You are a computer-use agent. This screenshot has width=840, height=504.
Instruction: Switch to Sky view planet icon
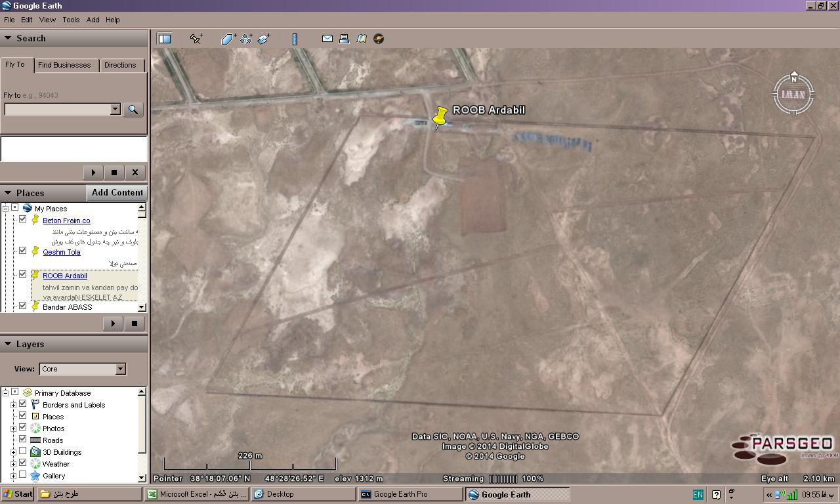click(x=379, y=39)
